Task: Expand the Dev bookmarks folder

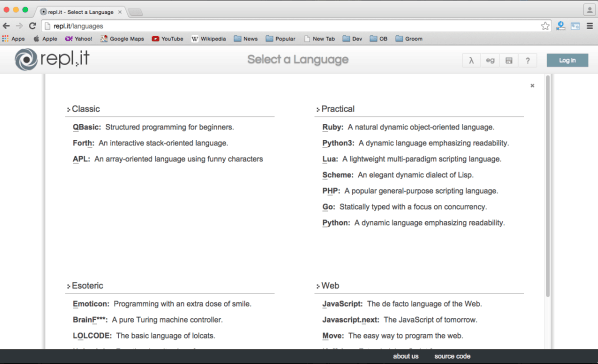Action: [352, 39]
